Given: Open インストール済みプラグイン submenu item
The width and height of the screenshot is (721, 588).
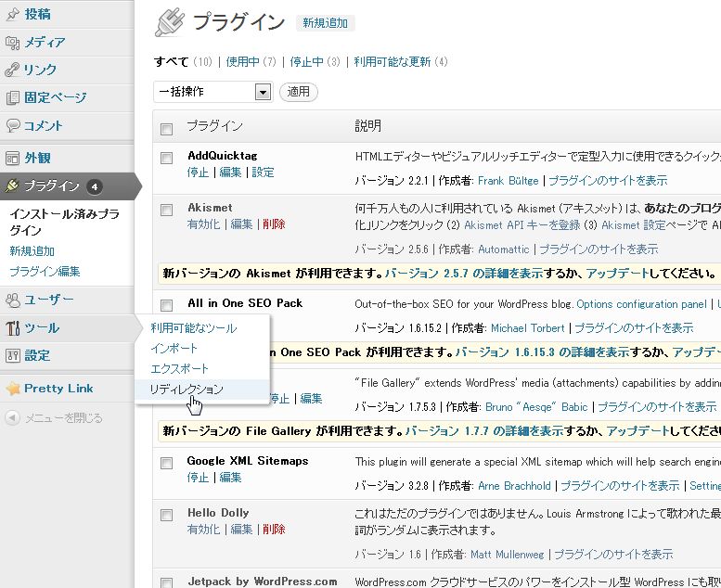Looking at the screenshot, I should click(x=64, y=222).
